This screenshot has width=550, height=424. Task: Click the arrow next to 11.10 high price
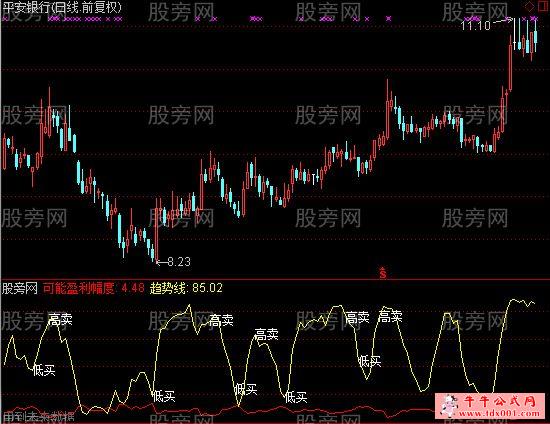point(503,22)
